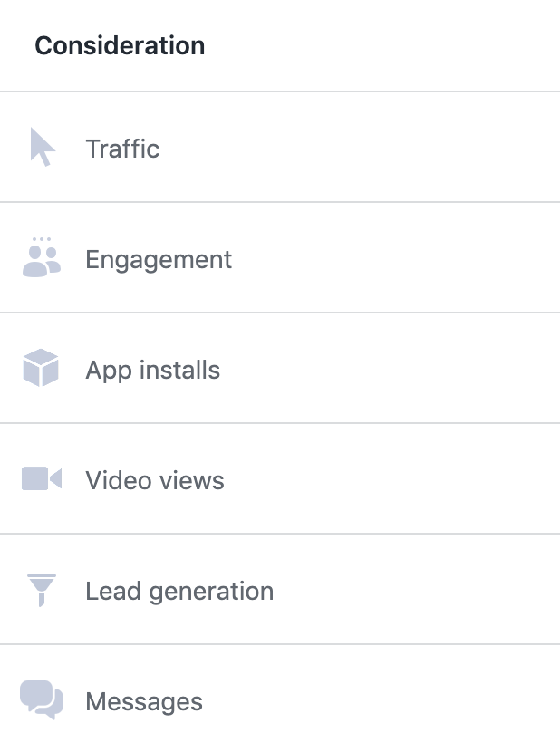Click the Video views camera icon
560x752 pixels.
(x=42, y=479)
